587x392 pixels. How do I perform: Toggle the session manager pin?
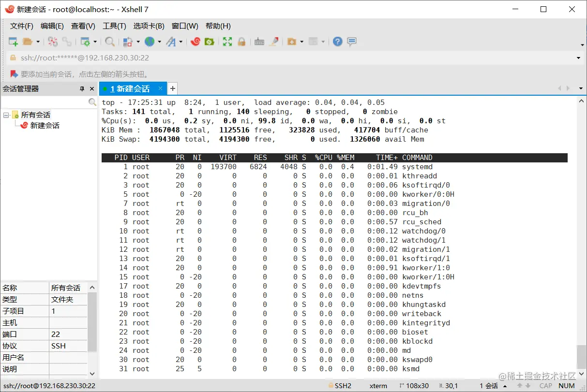82,89
